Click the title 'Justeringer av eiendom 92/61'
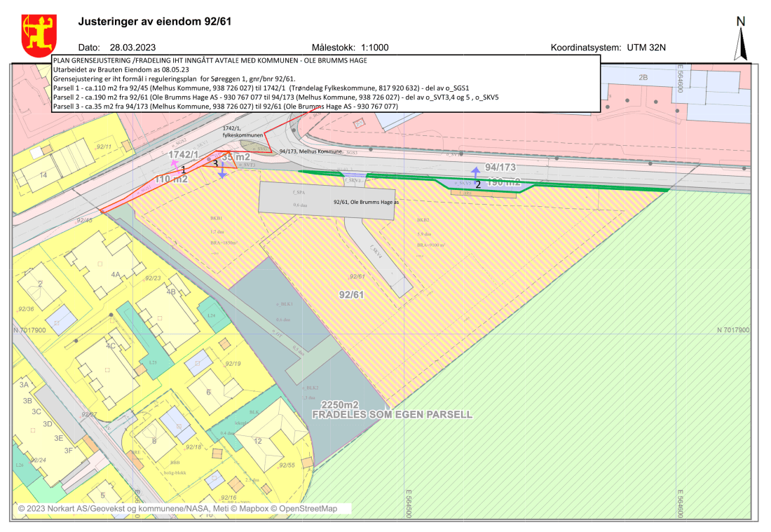771x532 pixels. click(x=154, y=22)
